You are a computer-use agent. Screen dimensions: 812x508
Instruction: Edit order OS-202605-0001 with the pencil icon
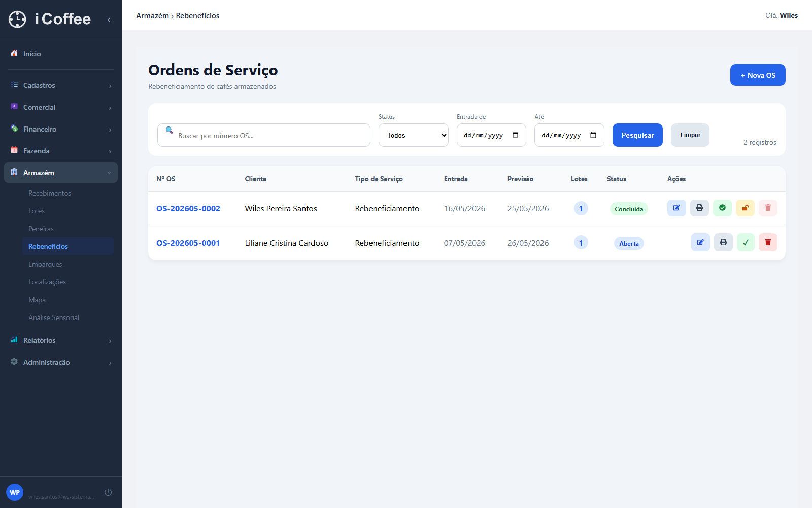[700, 242]
